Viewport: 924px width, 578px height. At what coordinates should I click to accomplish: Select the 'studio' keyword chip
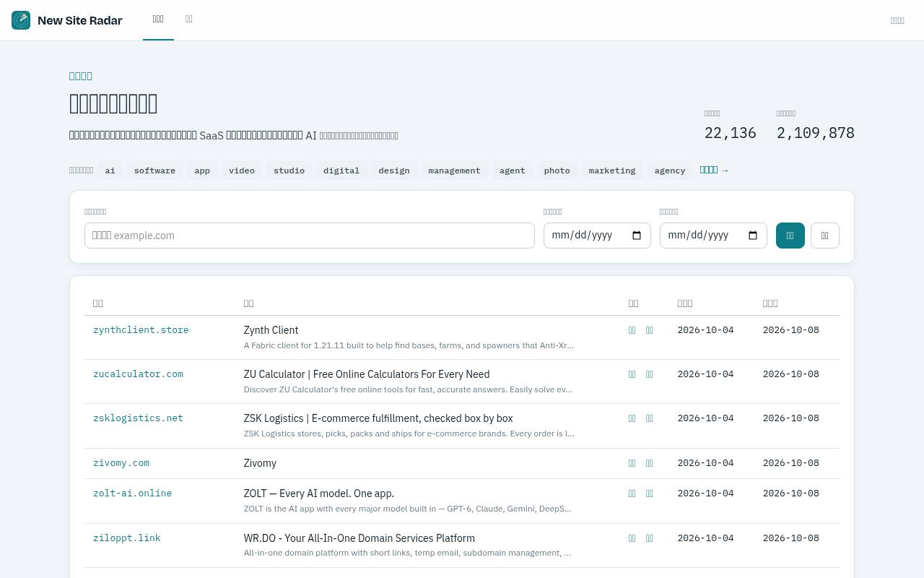click(x=289, y=171)
